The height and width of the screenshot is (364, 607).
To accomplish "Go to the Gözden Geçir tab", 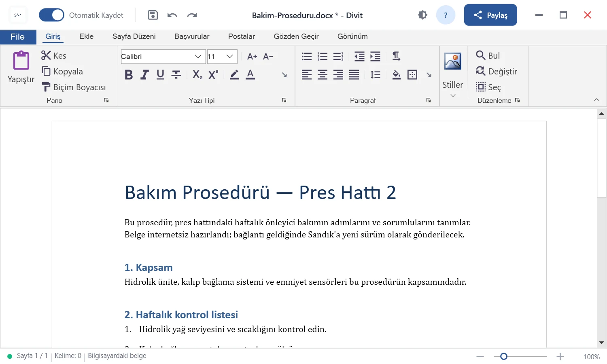I will 296,36.
